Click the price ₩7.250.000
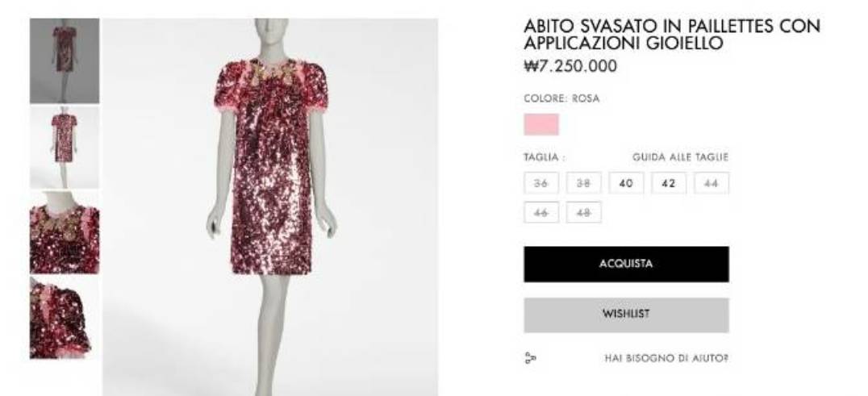 pyautogui.click(x=570, y=66)
